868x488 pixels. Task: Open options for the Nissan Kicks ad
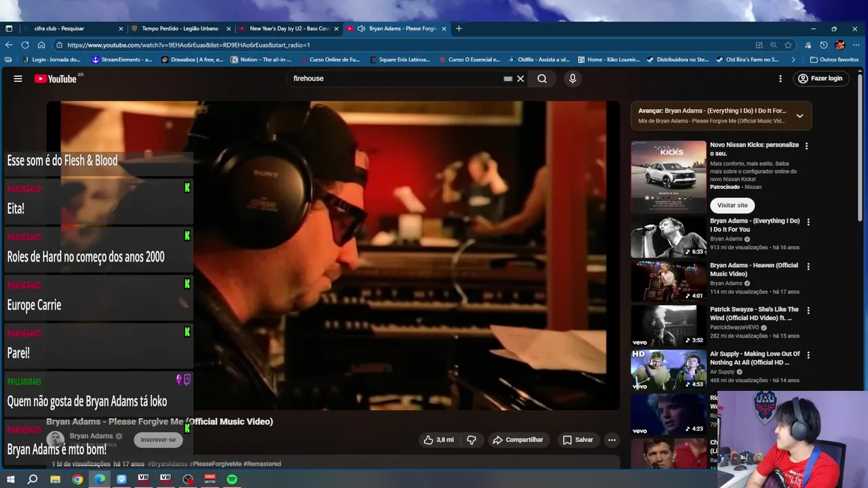pos(806,146)
